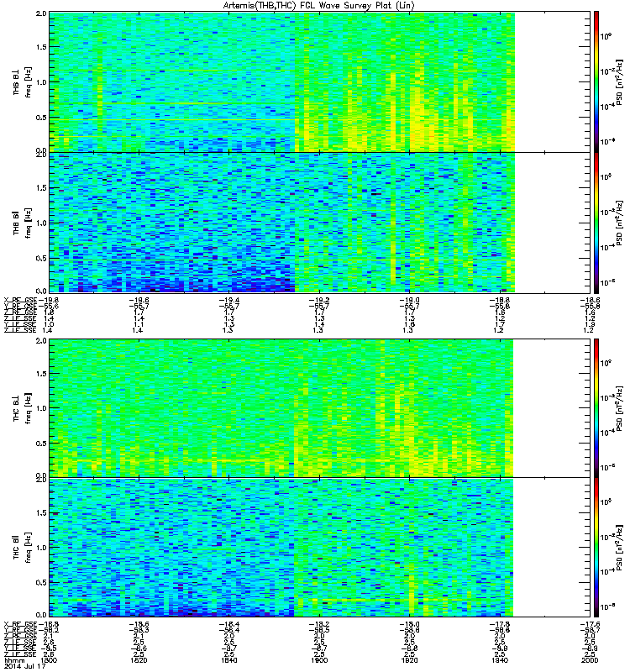Click the 'X_RE_GSE' row label under the THB panels
630x672 pixels.
click(x=20, y=300)
